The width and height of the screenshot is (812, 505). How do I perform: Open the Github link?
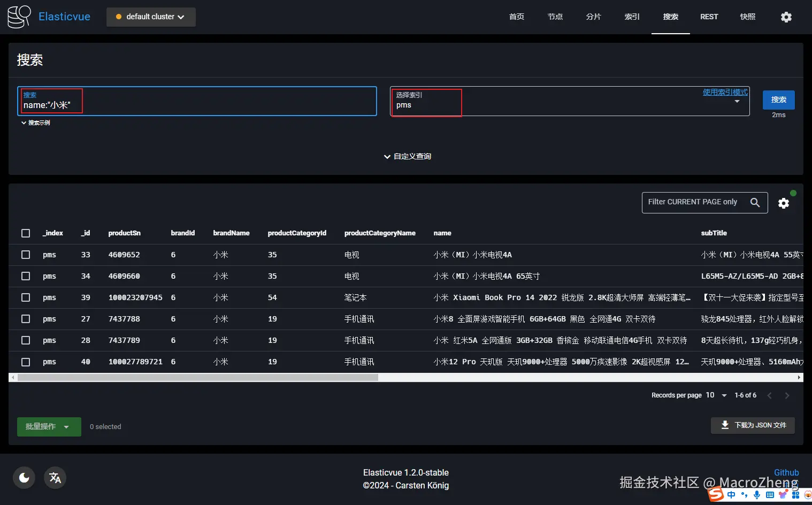pos(786,473)
